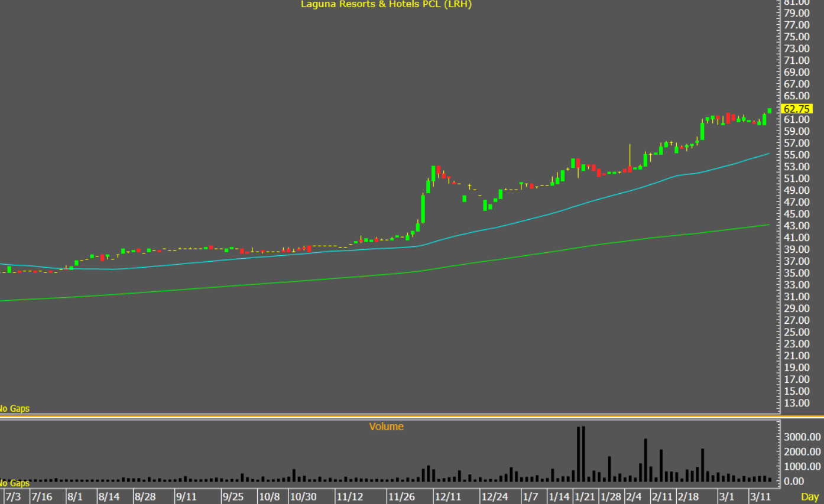Viewport: 824px width, 504px height.
Task: Click the 0.00 volume axis label
Action: (793, 481)
